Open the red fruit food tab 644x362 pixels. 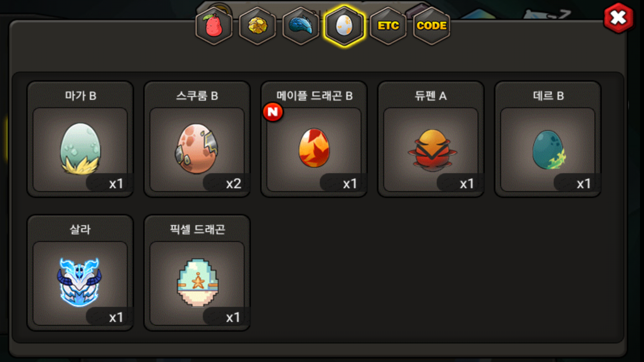[x=214, y=26]
